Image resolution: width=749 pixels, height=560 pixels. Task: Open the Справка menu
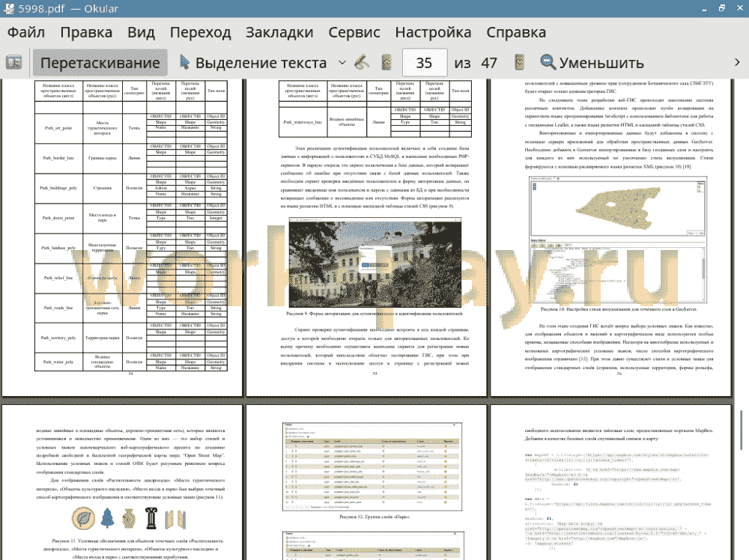pyautogui.click(x=516, y=32)
